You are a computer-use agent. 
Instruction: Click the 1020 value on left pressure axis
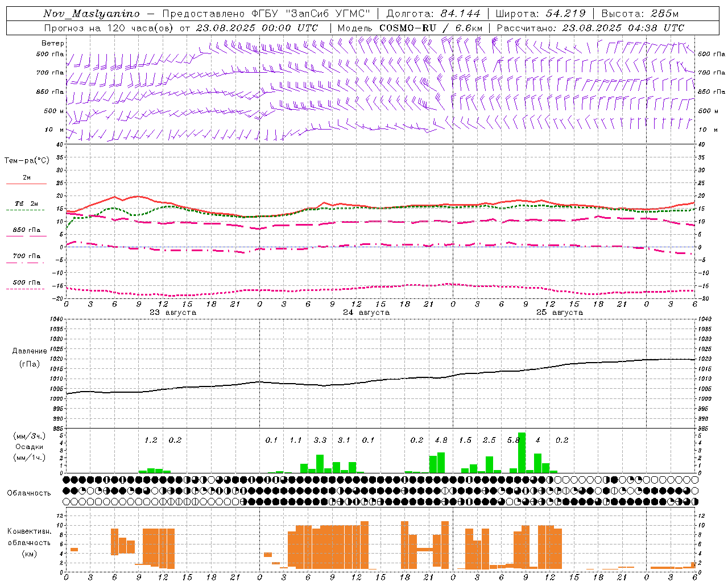click(x=57, y=359)
